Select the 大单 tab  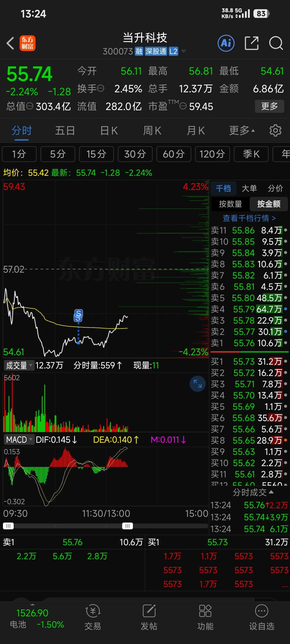(249, 188)
